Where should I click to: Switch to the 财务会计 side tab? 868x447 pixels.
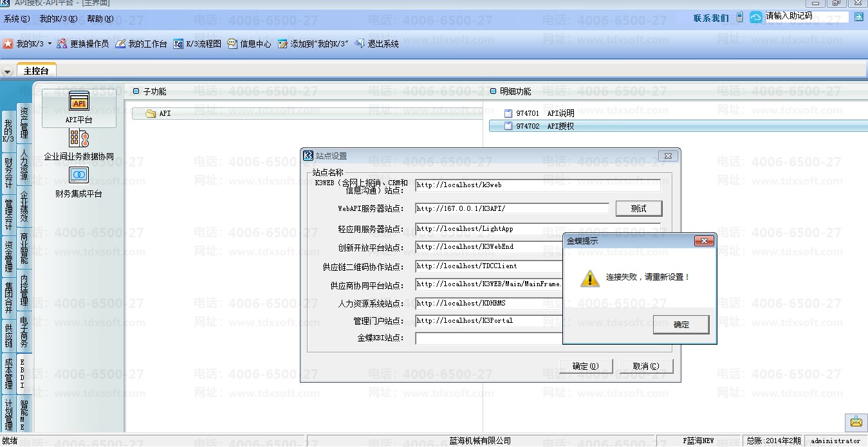[x=8, y=172]
